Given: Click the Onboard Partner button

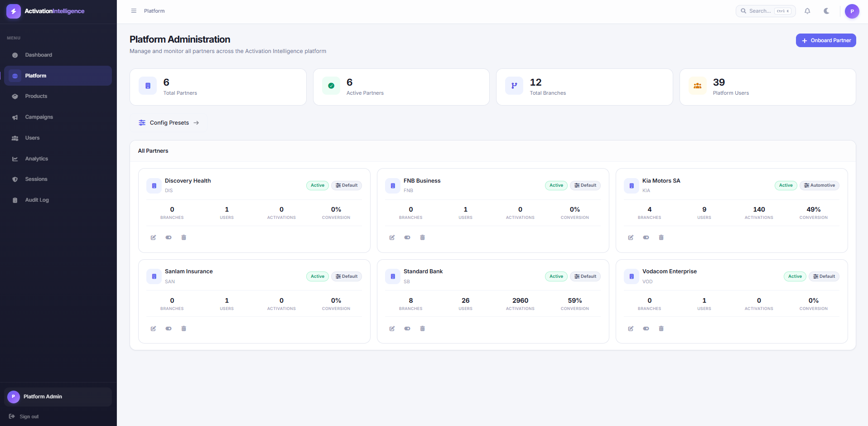Looking at the screenshot, I should [x=826, y=40].
